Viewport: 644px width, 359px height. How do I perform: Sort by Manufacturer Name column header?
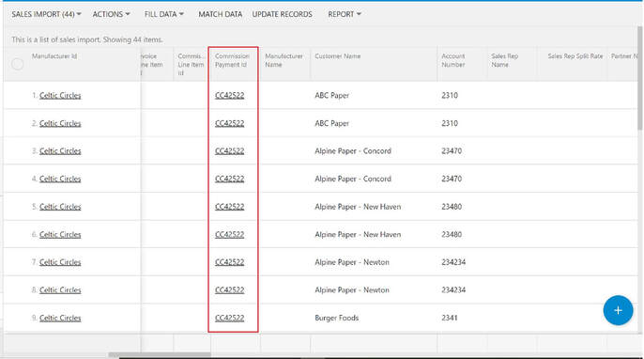click(284, 60)
